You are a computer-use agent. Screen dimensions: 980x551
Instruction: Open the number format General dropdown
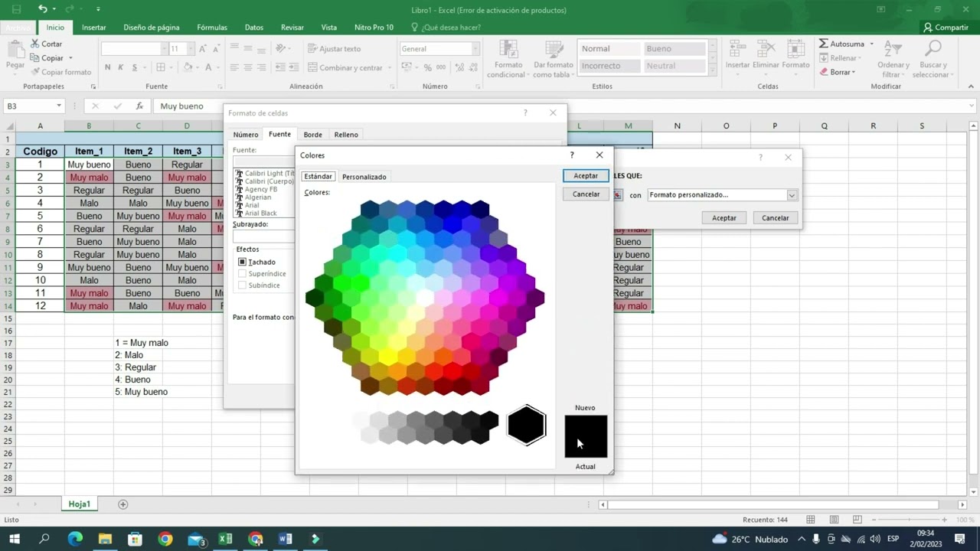click(x=475, y=48)
